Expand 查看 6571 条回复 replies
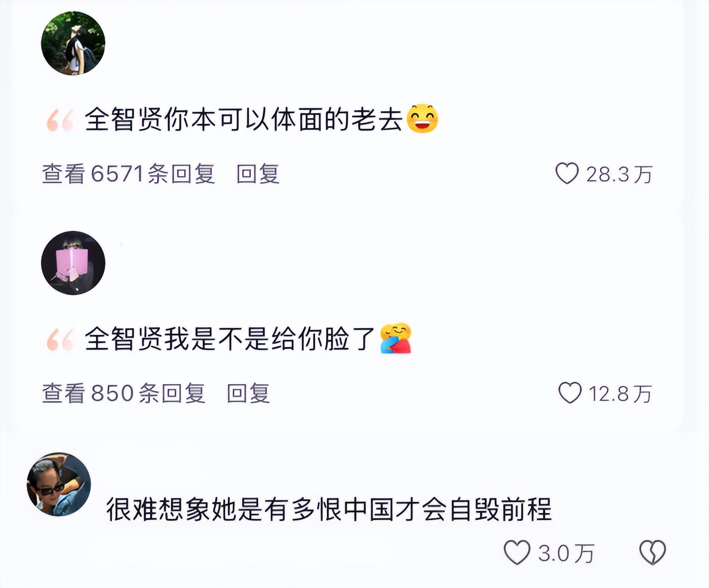This screenshot has width=709, height=588. [x=128, y=174]
